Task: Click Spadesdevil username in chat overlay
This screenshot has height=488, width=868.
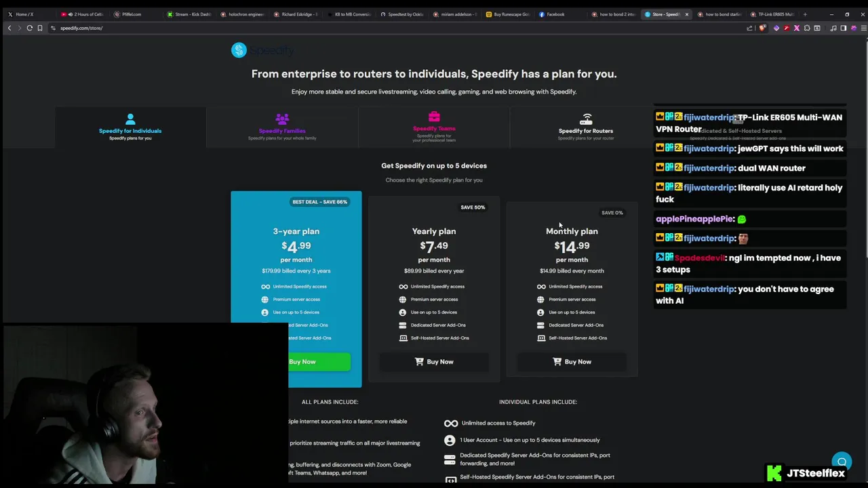Action: (x=700, y=258)
